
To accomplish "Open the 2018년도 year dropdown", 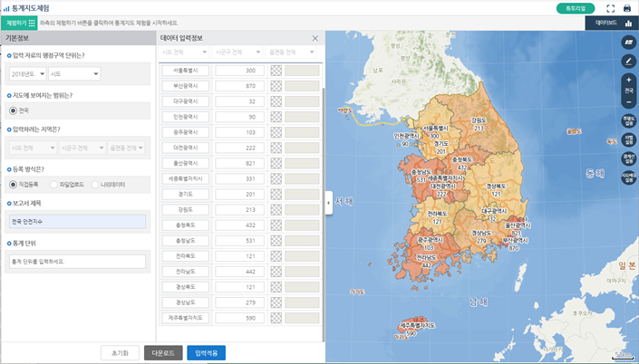I will (x=28, y=73).
